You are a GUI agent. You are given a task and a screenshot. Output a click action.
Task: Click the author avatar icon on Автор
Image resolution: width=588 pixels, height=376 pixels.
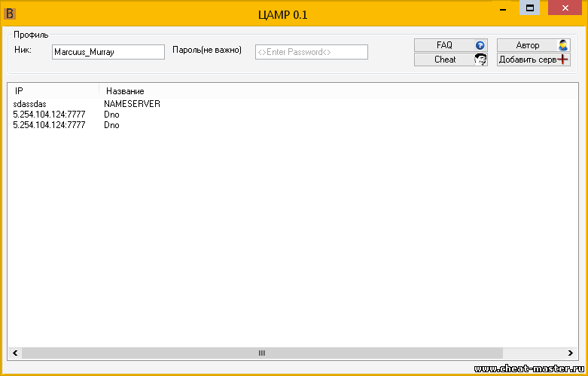[562, 45]
